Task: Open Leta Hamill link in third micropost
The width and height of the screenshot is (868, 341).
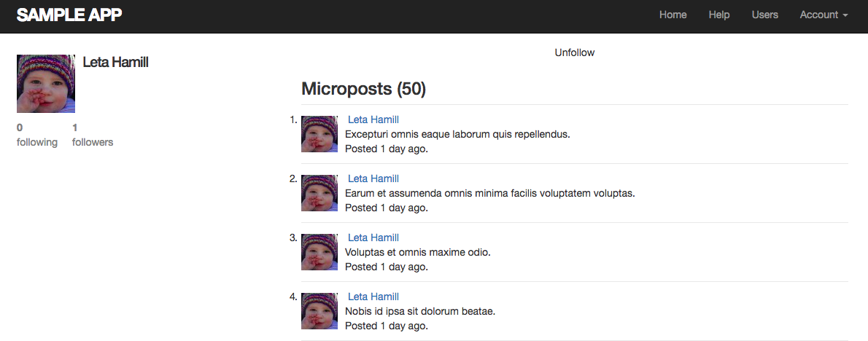Action: [373, 238]
